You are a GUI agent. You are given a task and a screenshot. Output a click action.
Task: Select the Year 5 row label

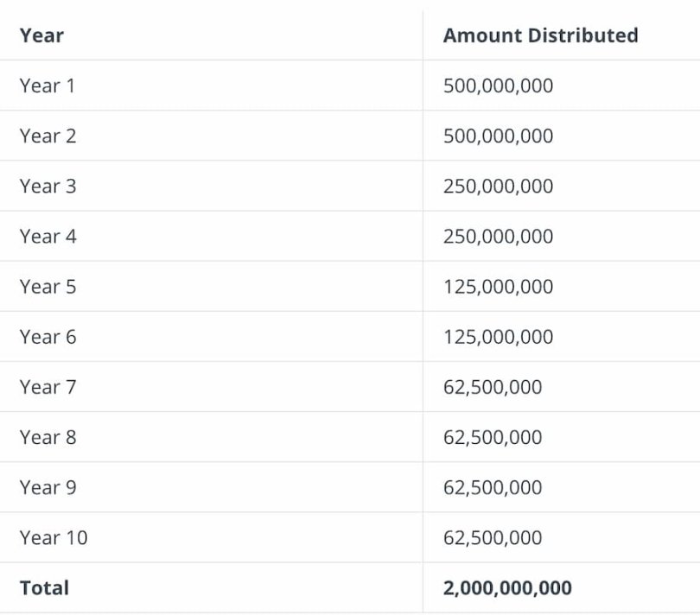click(x=48, y=287)
